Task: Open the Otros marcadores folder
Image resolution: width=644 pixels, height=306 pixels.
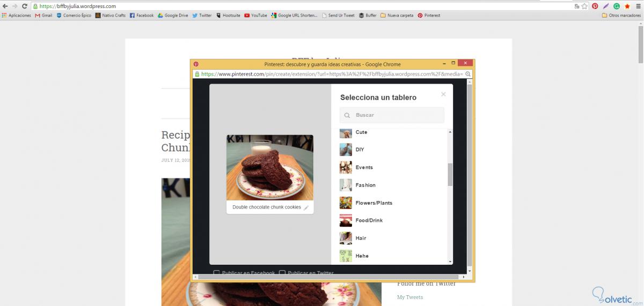Action: [x=621, y=16]
